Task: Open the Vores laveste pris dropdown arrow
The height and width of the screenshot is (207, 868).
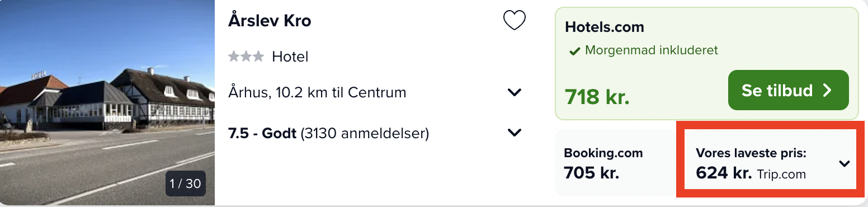Action: [x=845, y=164]
